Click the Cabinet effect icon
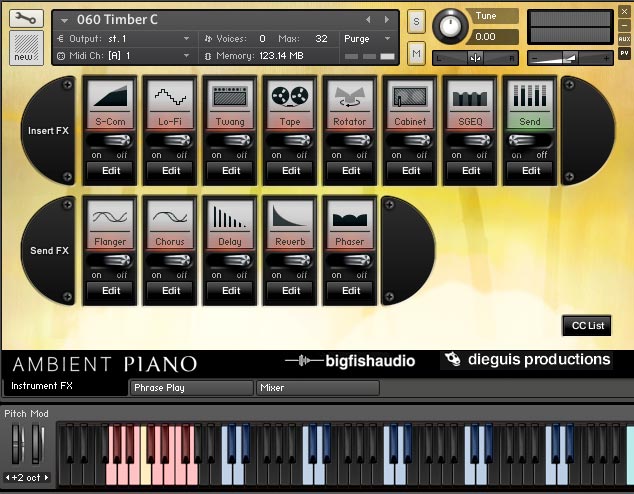634x494 pixels. pyautogui.click(x=410, y=96)
